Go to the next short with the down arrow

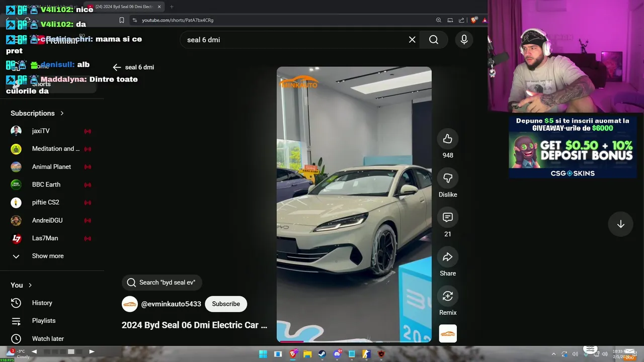621,224
